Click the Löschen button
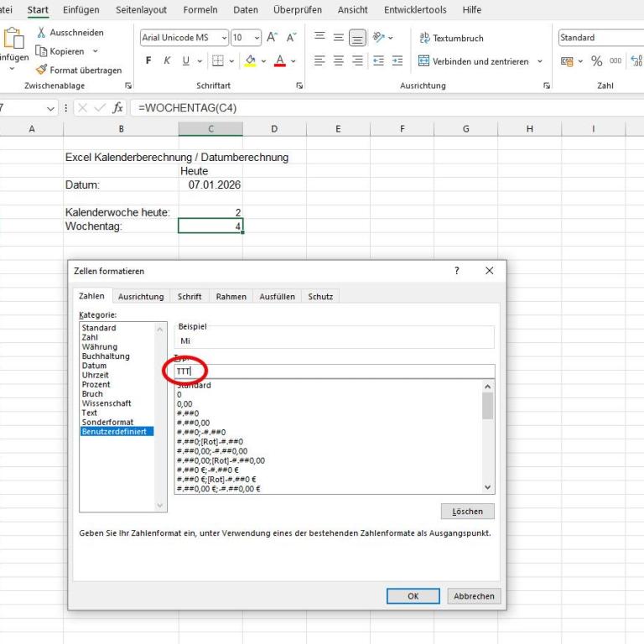This screenshot has height=644, width=644. [x=467, y=512]
